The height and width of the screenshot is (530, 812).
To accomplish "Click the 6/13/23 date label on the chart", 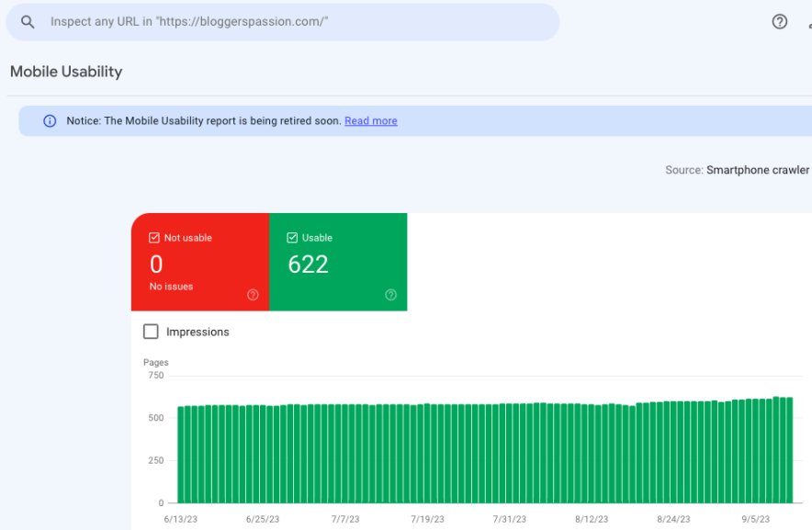I will [180, 518].
